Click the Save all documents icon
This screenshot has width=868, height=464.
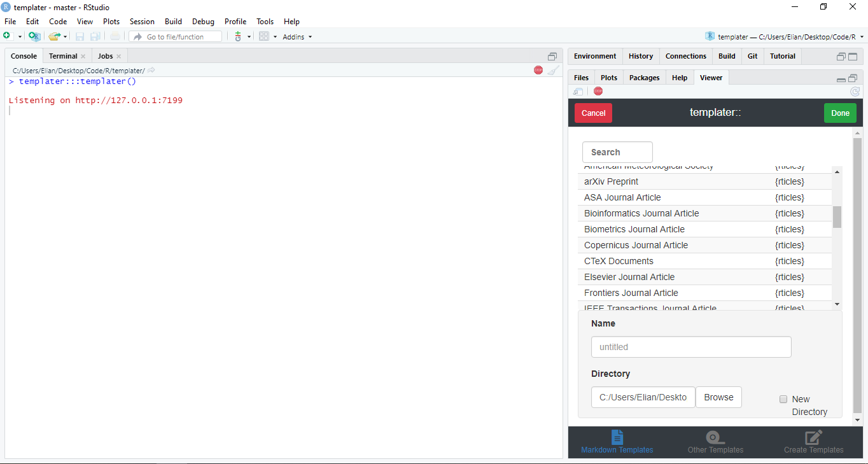coord(95,36)
